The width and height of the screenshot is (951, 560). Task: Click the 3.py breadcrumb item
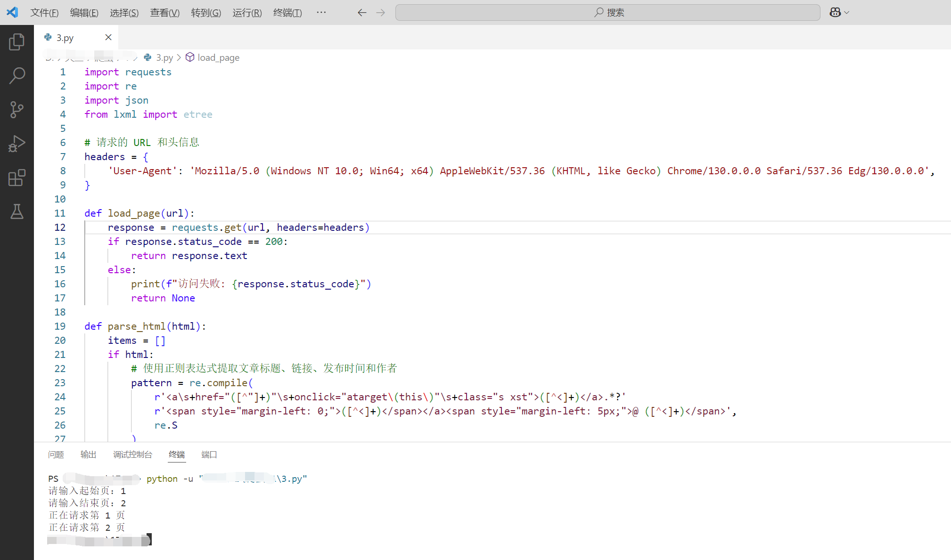click(164, 57)
